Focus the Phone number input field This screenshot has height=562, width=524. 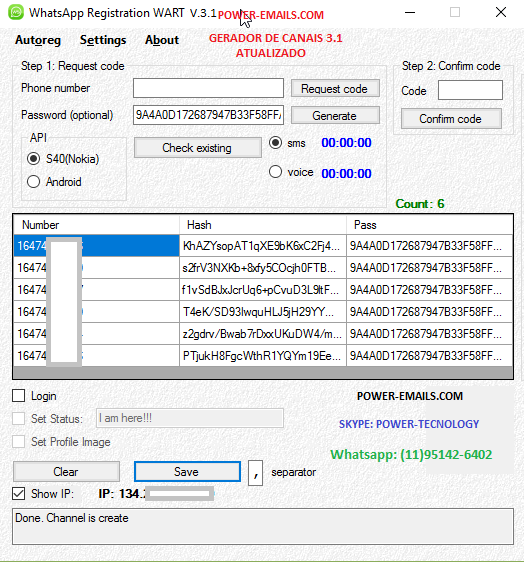(208, 88)
